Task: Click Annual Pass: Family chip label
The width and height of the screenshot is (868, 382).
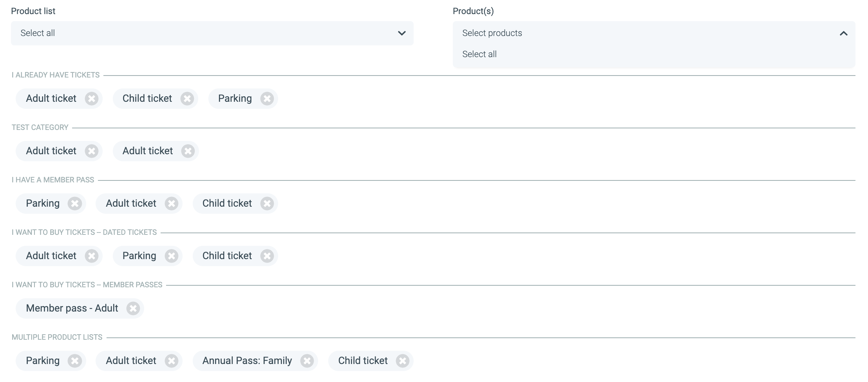Action: [247, 361]
